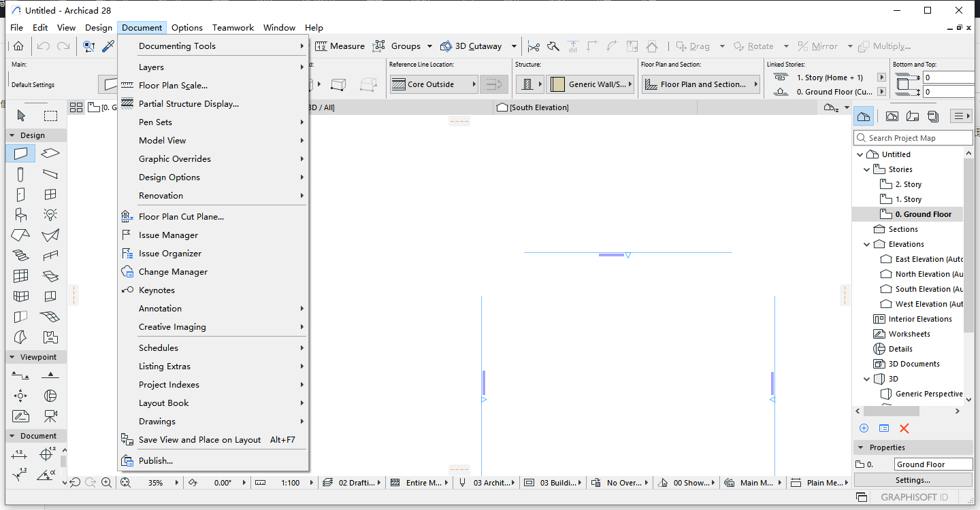Activate the Curtain Wall tool
980x510 pixels.
click(20, 276)
